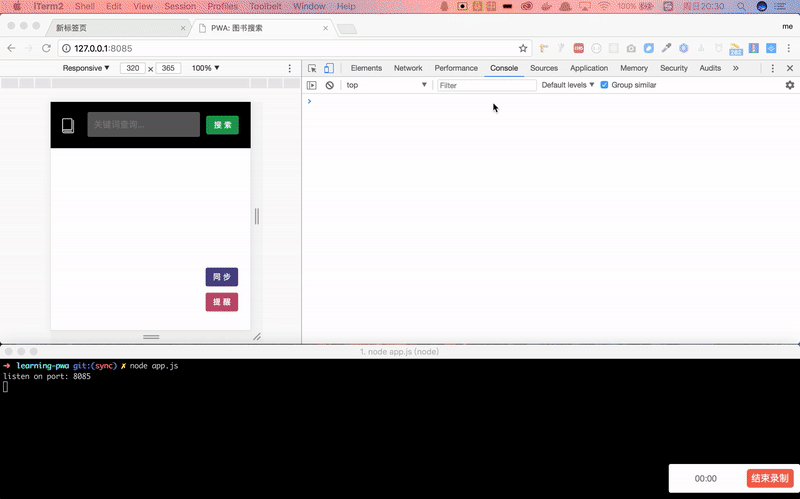Switch to the Network tab
Viewport: 800px width, 499px height.
click(x=407, y=68)
